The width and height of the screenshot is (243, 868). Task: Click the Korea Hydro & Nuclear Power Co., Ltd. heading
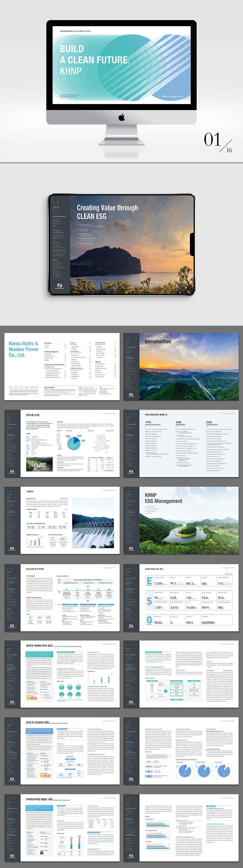24,349
